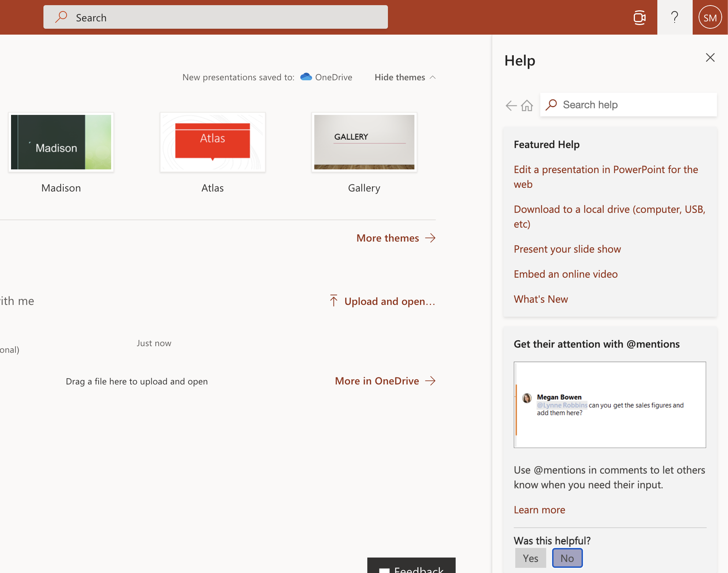Image resolution: width=728 pixels, height=573 pixels.
Task: Expand More in OneDrive section
Action: click(x=384, y=380)
